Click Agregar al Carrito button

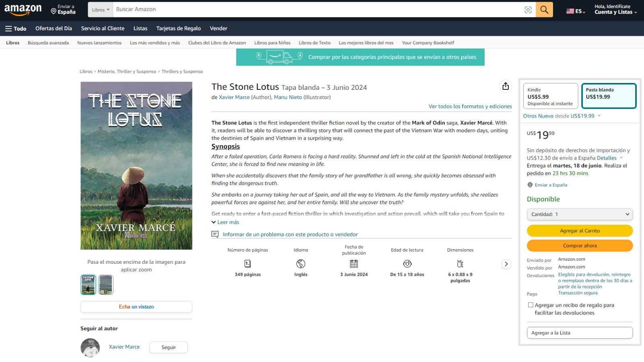click(580, 231)
